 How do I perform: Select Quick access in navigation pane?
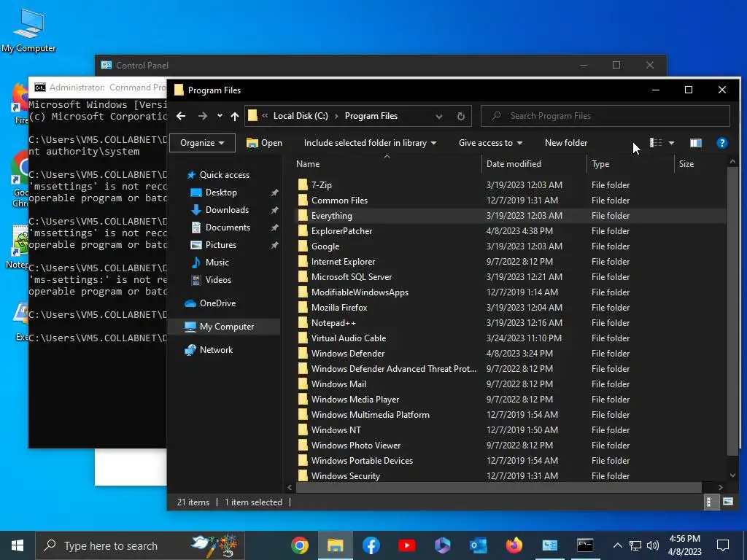click(225, 175)
